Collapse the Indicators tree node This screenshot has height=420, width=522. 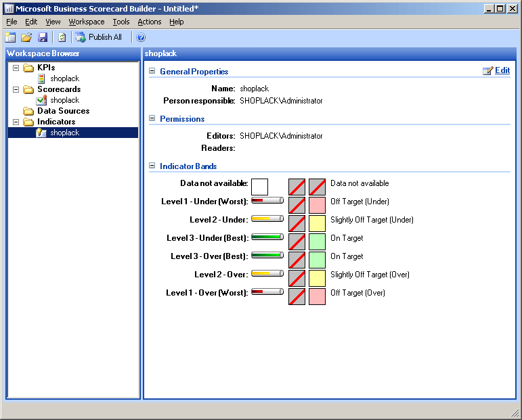[16, 122]
